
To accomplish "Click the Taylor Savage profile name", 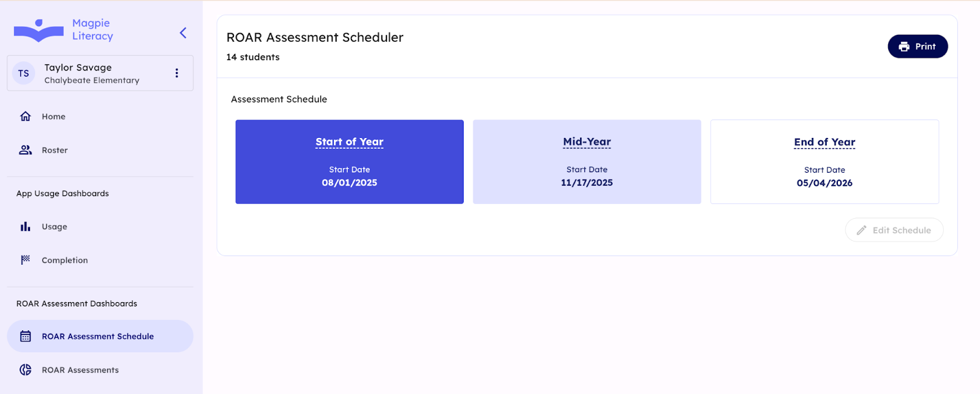I will click(x=78, y=67).
